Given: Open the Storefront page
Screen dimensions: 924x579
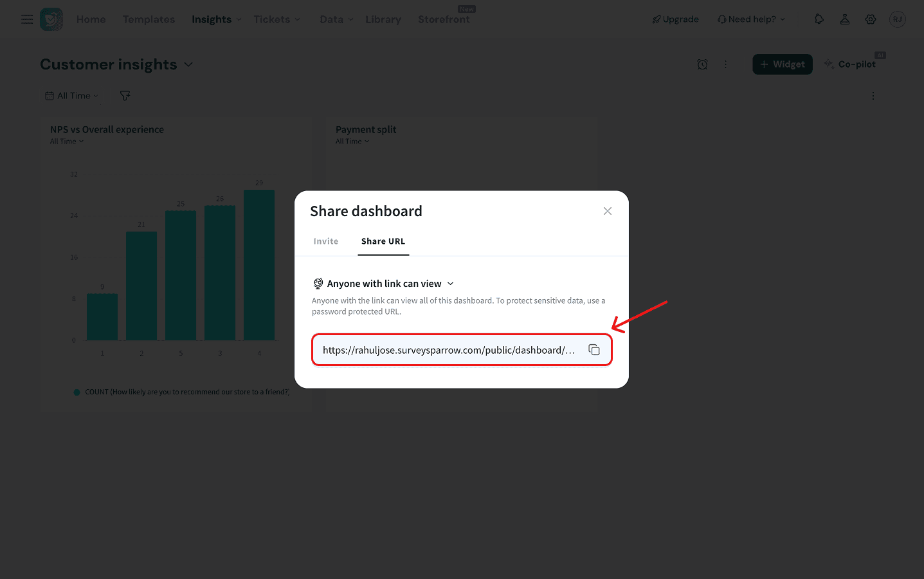Looking at the screenshot, I should click(x=444, y=19).
